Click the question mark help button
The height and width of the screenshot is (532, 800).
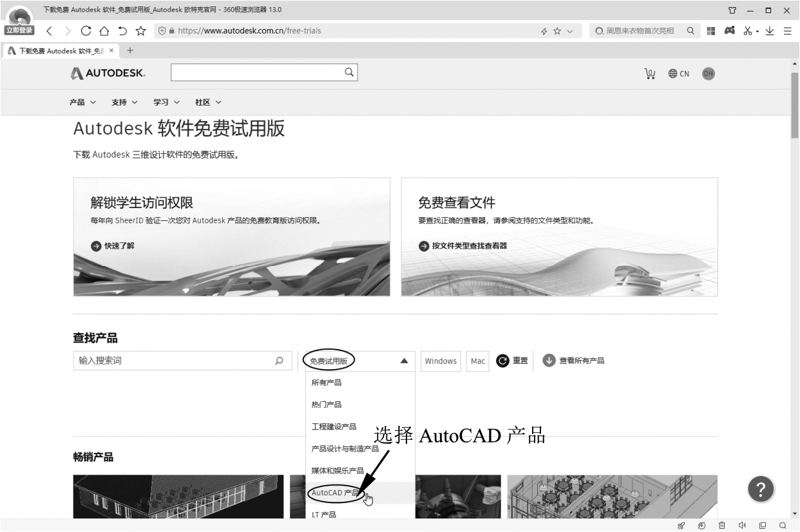(x=761, y=489)
